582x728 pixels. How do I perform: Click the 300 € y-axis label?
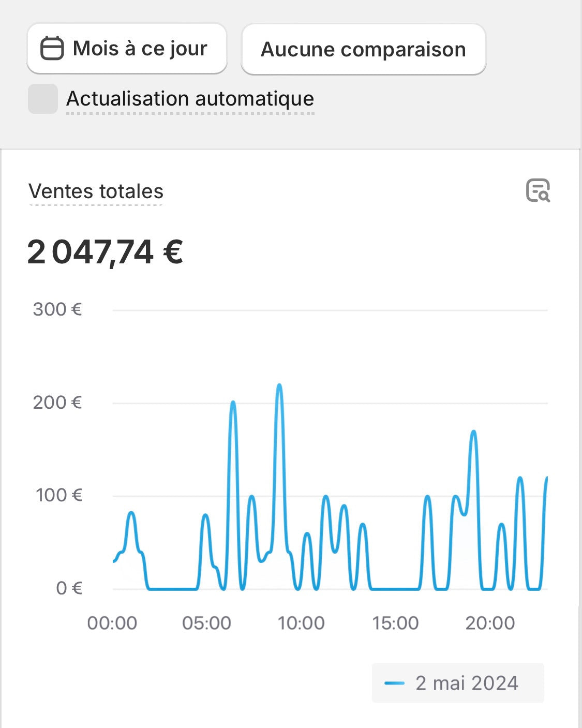(x=57, y=309)
